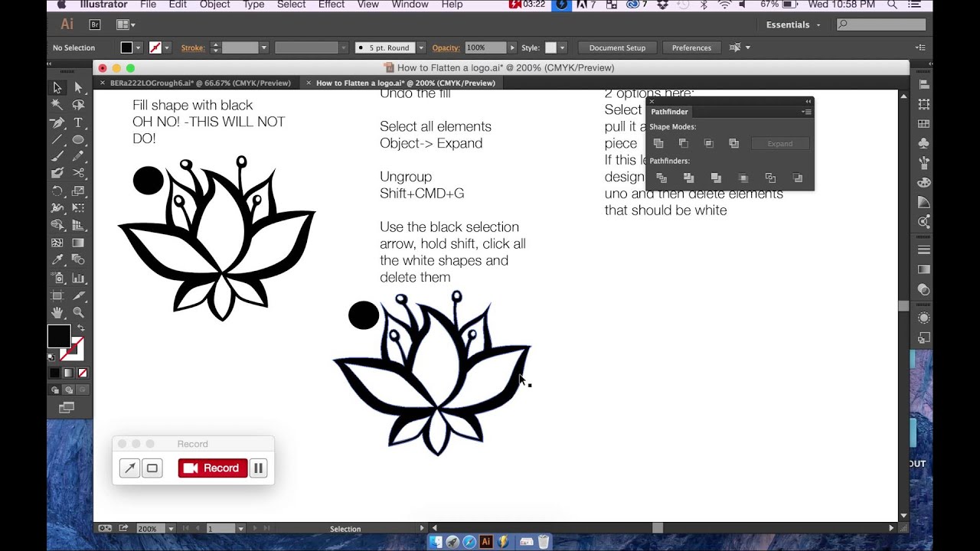
Task: Select the Scale tool
Action: (x=78, y=191)
